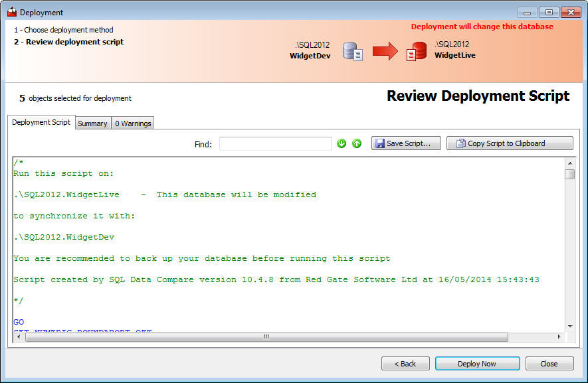Screen dimensions: 588x383
Task: Copy Script to Clipboard
Action: pyautogui.click(x=509, y=143)
